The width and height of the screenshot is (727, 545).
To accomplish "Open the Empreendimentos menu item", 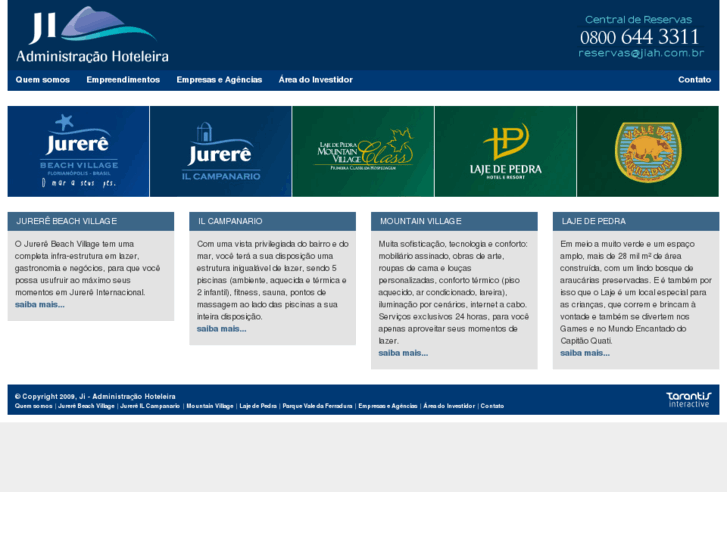I will click(123, 80).
